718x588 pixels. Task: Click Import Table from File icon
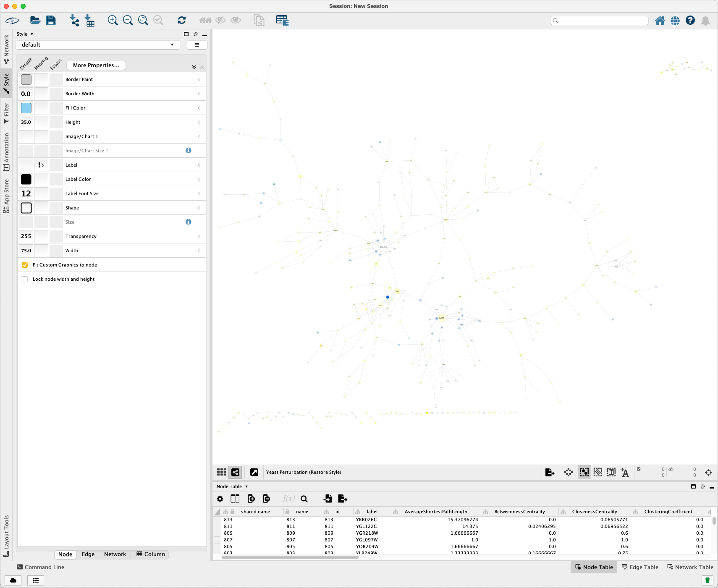(90, 20)
